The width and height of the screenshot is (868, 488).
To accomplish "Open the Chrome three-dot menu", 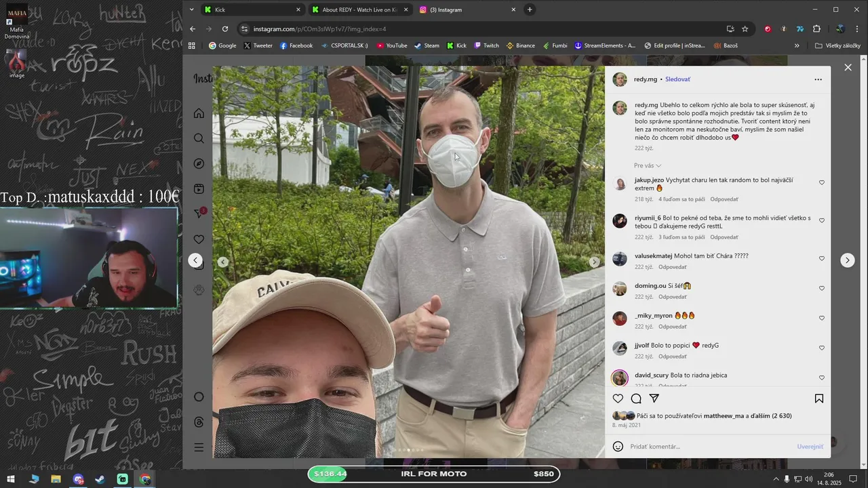I will (858, 29).
